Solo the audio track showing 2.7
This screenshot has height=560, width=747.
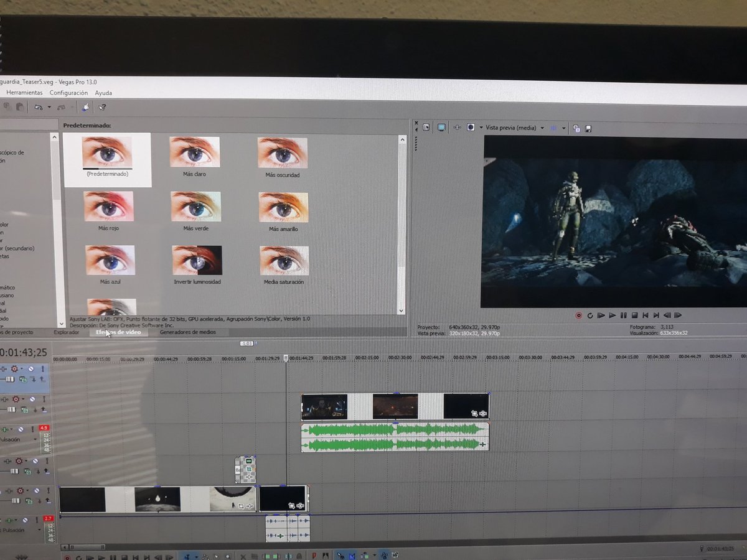coord(35,520)
